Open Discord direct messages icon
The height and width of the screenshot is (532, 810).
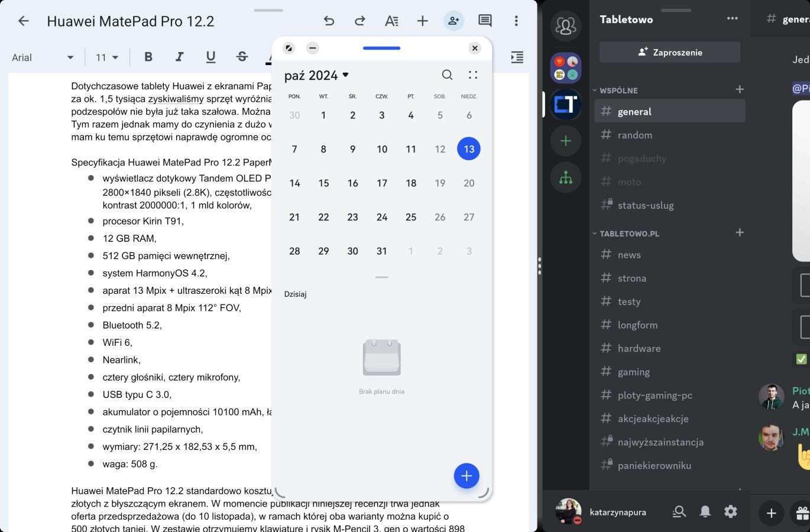(x=566, y=26)
